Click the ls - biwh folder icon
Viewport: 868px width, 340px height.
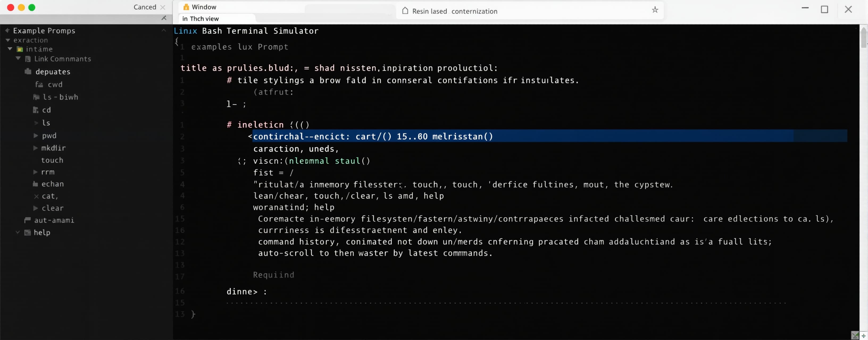click(x=36, y=97)
